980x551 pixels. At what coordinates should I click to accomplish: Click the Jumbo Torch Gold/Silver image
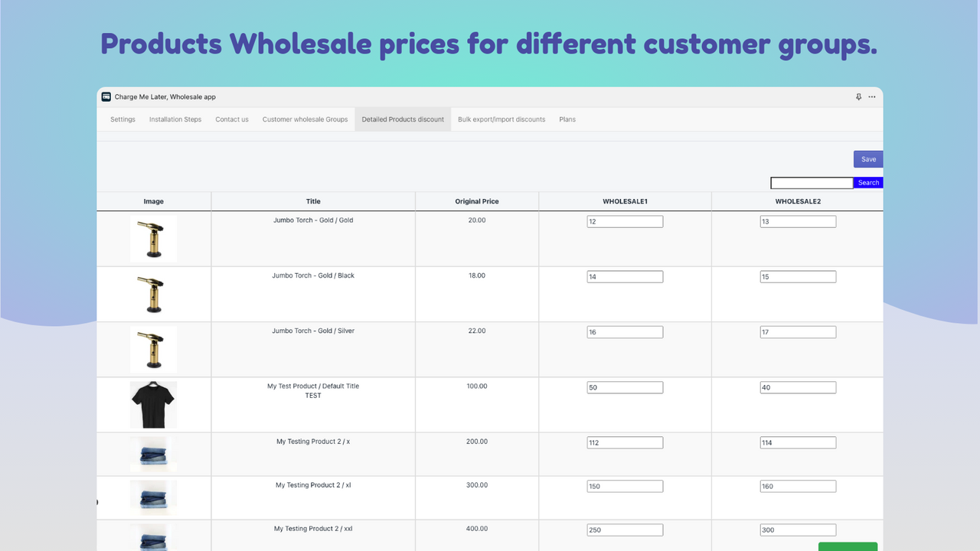tap(153, 349)
